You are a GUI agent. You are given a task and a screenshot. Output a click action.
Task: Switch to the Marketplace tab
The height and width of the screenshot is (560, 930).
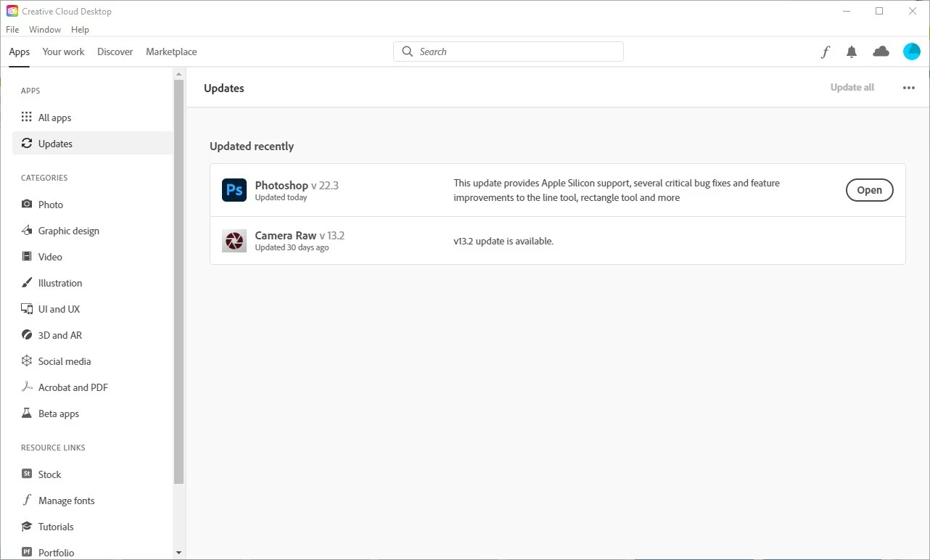(x=171, y=52)
